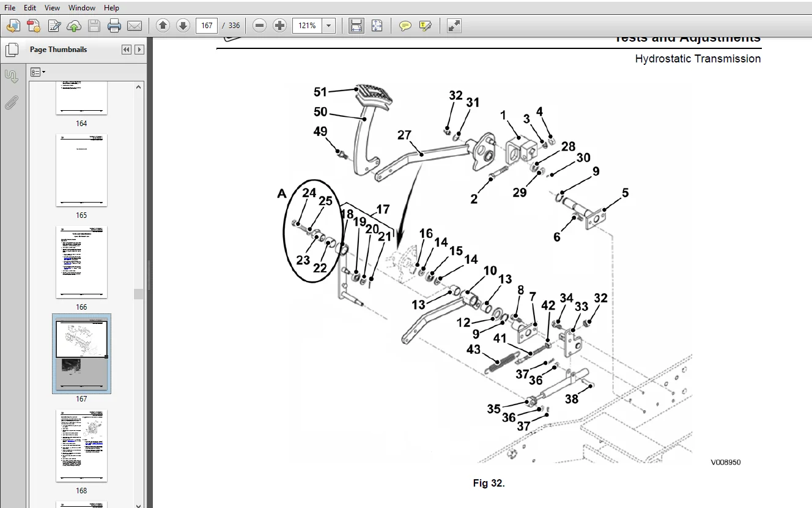Image resolution: width=812 pixels, height=508 pixels.
Task: Click part label 43 in diagram
Action: pos(473,349)
